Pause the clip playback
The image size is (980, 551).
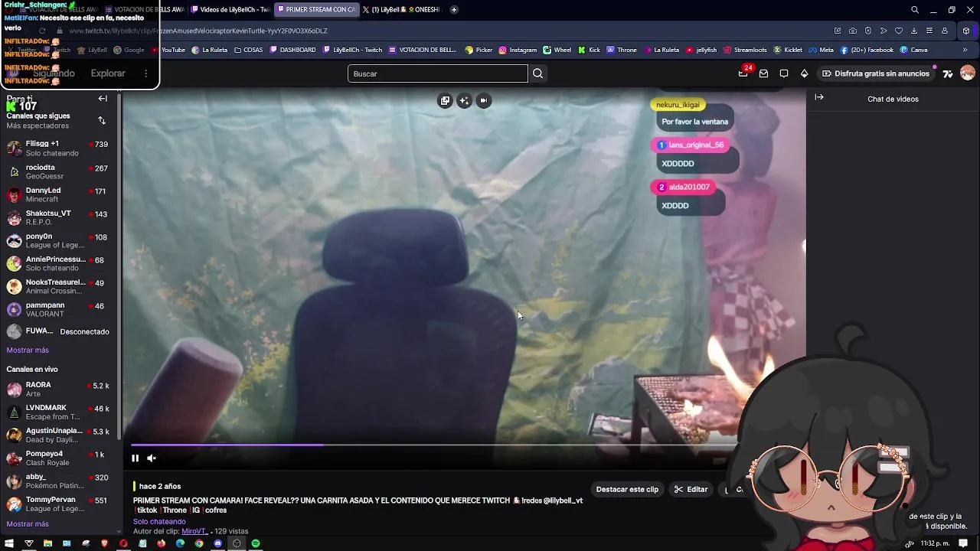135,458
